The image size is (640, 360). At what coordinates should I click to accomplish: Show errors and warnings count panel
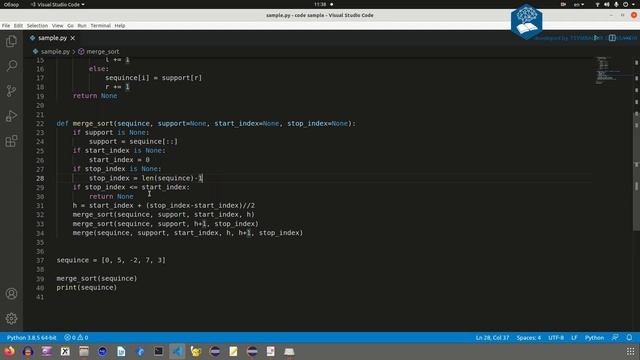pyautogui.click(x=76, y=338)
